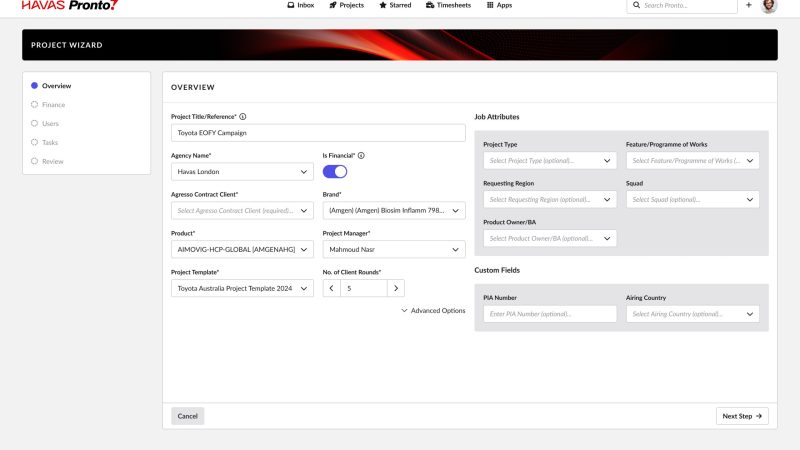Focus the Search Pronto field
Screen dimensions: 800x450
[682, 5]
